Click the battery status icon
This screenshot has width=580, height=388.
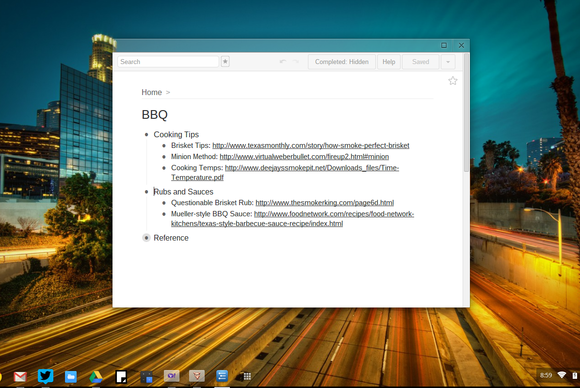click(575, 375)
